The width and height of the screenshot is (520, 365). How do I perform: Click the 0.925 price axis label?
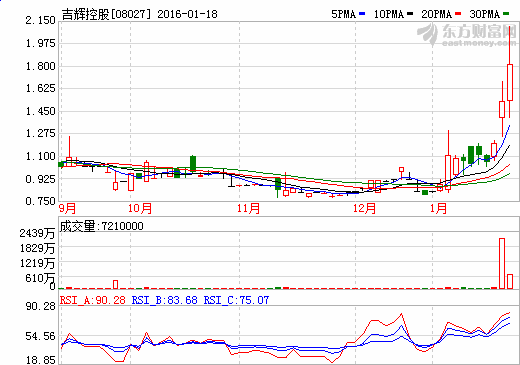click(x=40, y=179)
